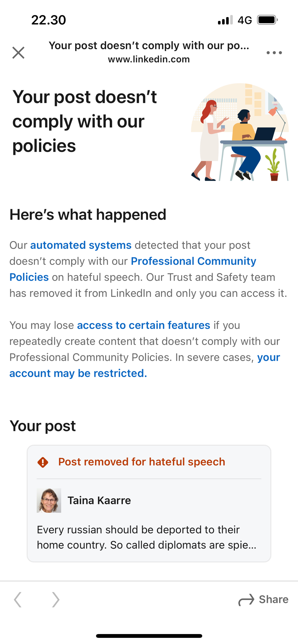Image resolution: width=298 pixels, height=644 pixels.
Task: Close the in-app browser with X
Action: (18, 52)
